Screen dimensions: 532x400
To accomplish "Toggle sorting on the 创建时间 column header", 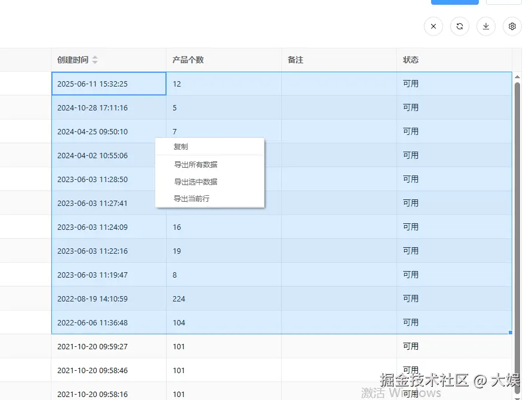I will click(x=72, y=59).
